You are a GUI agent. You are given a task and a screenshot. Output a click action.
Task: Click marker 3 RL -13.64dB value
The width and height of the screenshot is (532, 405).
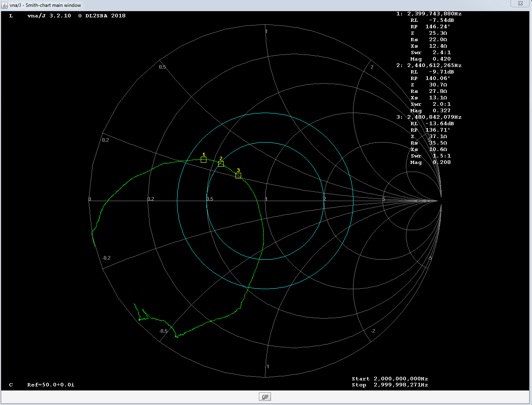(439, 124)
